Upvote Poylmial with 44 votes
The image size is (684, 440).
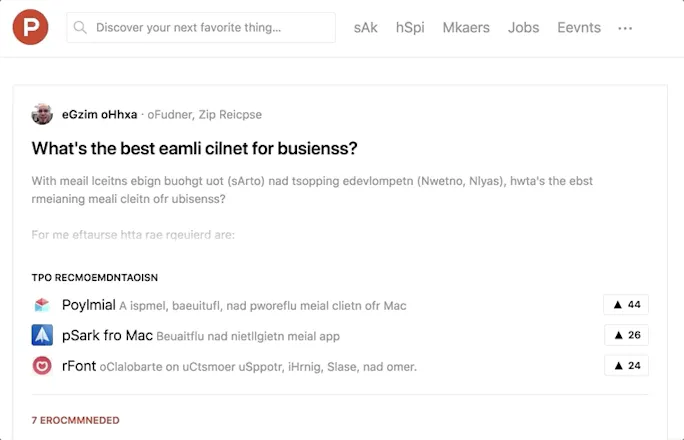[x=626, y=304]
